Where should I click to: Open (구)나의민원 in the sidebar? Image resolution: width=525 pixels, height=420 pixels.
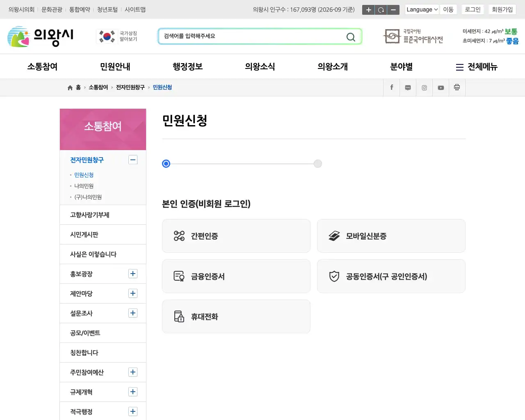point(88,197)
